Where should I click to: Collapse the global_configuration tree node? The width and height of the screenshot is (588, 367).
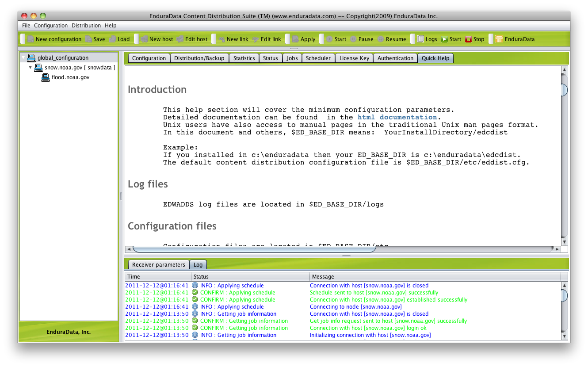(x=23, y=58)
